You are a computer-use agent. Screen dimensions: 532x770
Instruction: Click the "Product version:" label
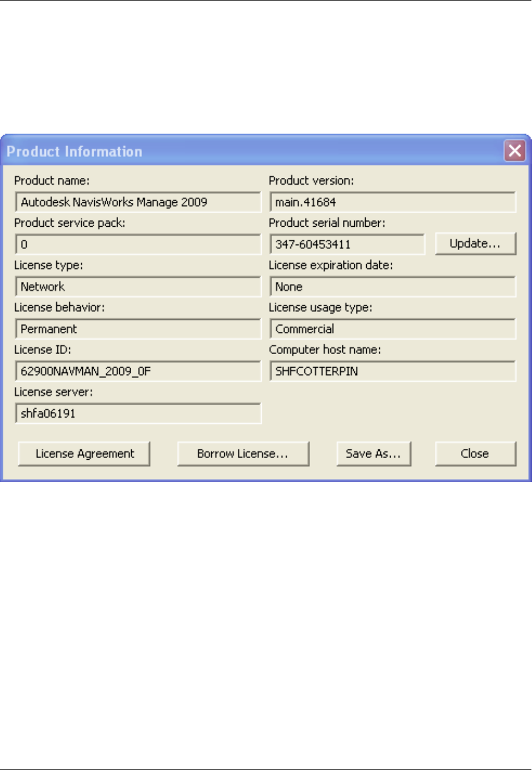click(x=311, y=181)
